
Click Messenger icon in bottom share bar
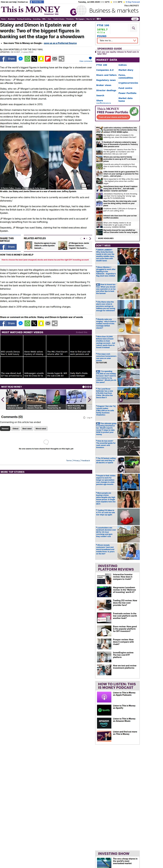coord(21,323)
